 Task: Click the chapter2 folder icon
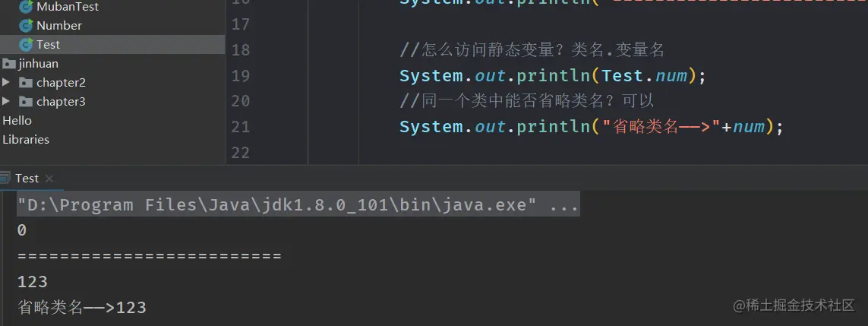(26, 83)
